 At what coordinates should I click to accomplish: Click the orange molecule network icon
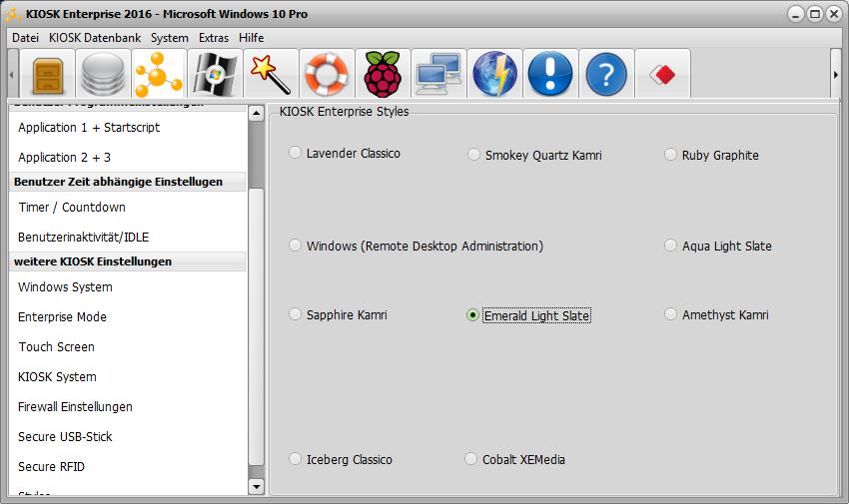coord(159,74)
